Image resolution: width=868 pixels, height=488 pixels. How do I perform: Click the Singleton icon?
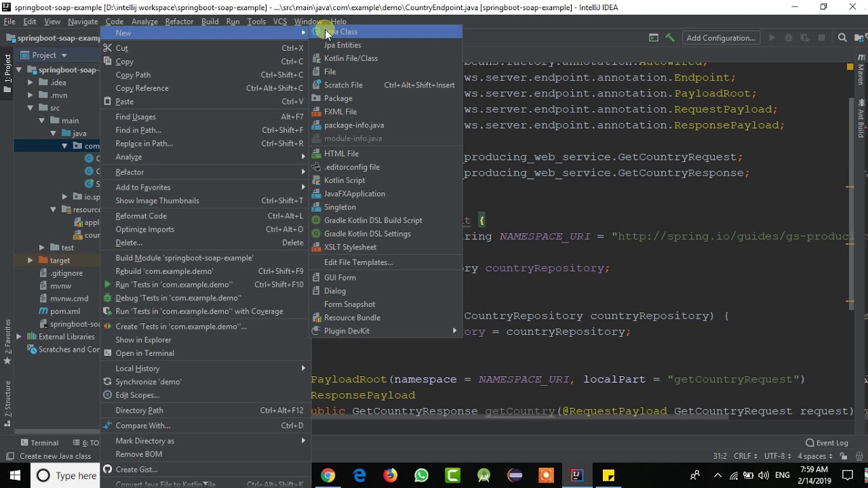[x=316, y=207]
